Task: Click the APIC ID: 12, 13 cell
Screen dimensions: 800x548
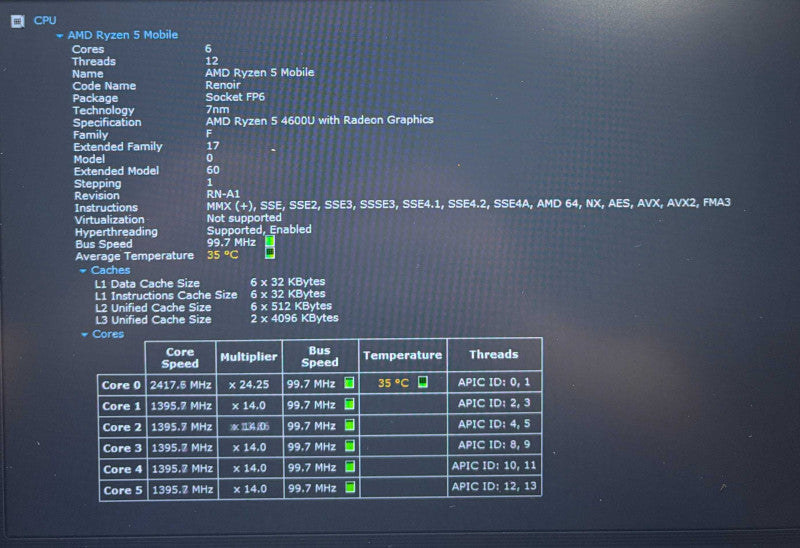Action: pyautogui.click(x=494, y=486)
